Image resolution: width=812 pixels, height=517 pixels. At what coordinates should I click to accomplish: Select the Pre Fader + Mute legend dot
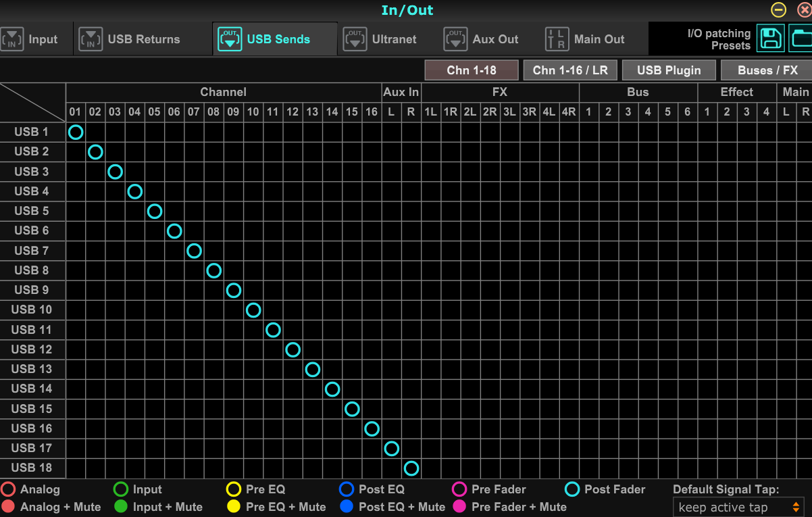(x=459, y=507)
